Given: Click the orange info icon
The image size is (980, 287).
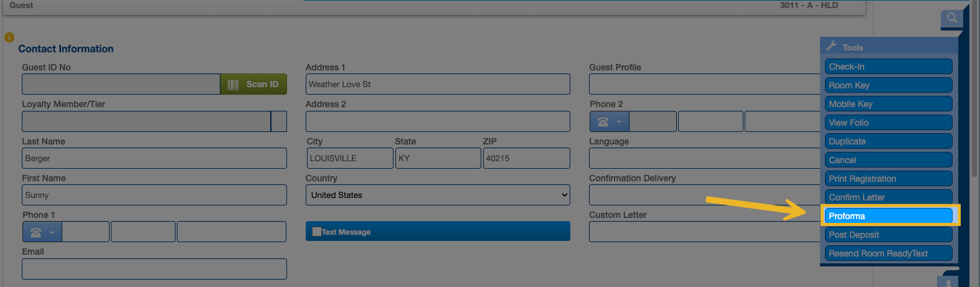Looking at the screenshot, I should pyautogui.click(x=9, y=37).
